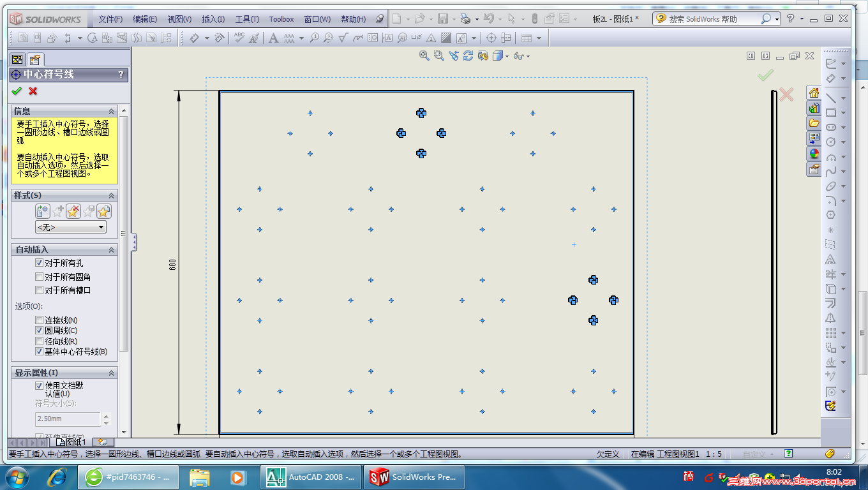
Task: Cancel center mark with red X
Action: [33, 91]
